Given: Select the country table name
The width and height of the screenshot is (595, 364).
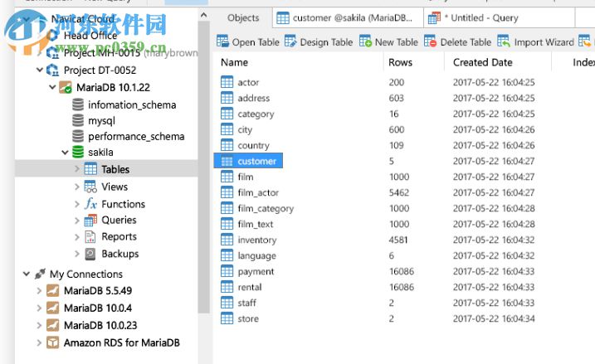Looking at the screenshot, I should coord(253,146).
